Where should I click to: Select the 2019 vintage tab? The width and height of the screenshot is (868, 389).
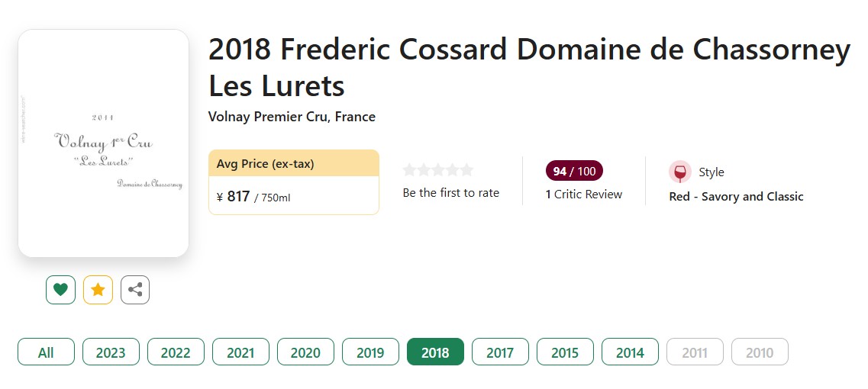tap(370, 352)
